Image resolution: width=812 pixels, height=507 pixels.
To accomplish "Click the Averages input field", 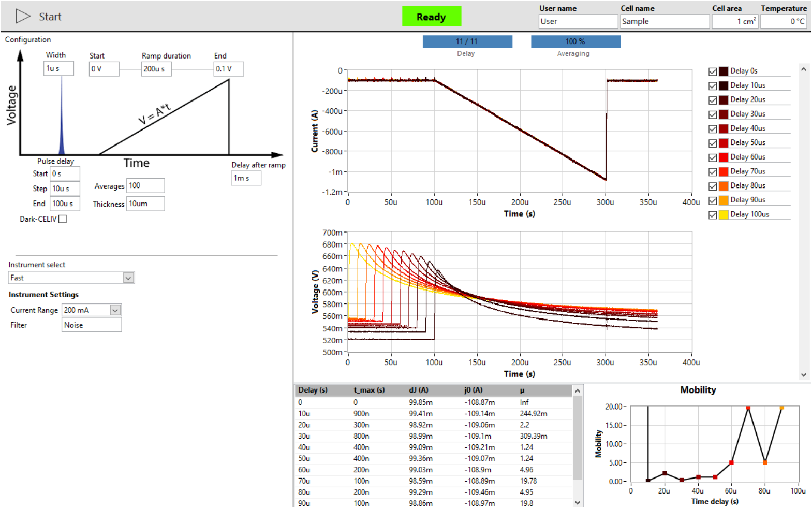I will point(145,185).
